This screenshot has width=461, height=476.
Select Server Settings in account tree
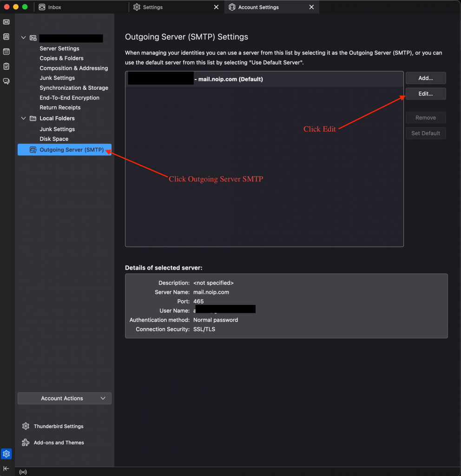pos(59,48)
